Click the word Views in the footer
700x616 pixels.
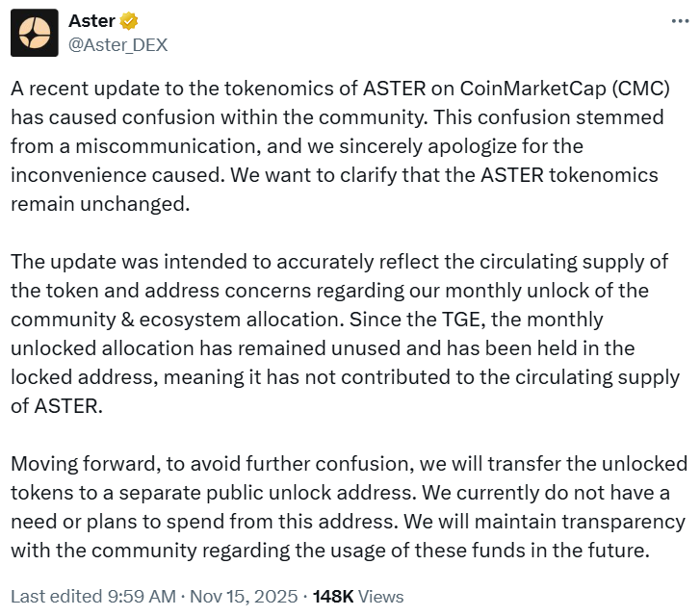pyautogui.click(x=382, y=597)
